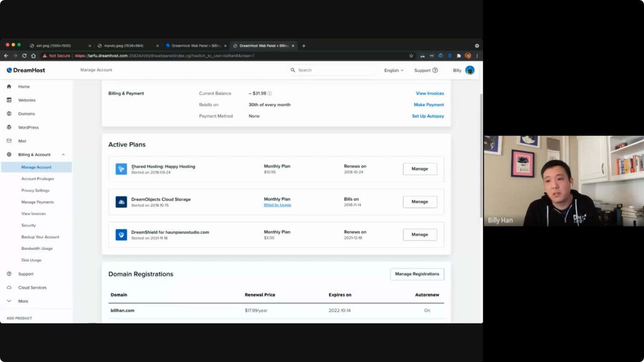Click the Billed by Usage link
This screenshot has width=644, height=362.
(278, 205)
